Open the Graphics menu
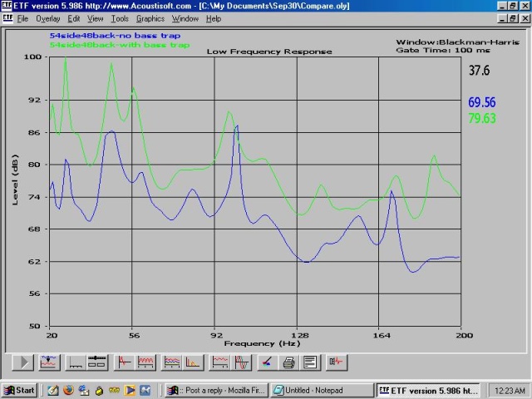 (150, 18)
